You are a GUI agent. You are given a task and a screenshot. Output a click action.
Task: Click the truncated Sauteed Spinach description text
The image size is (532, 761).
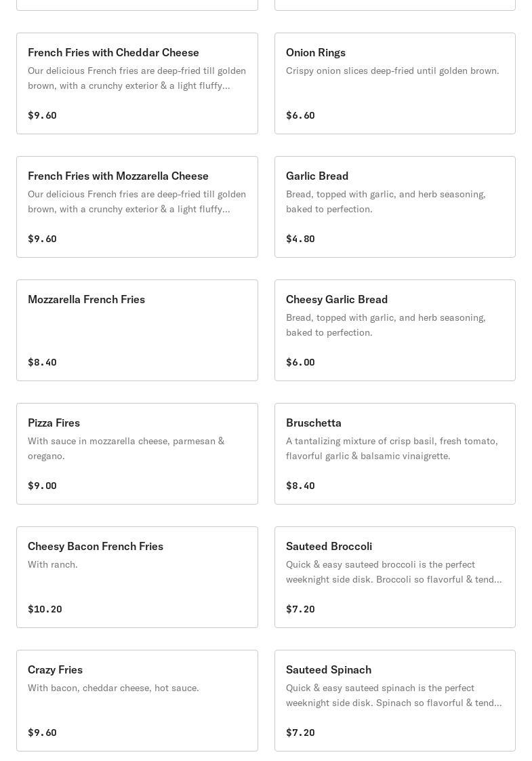(x=394, y=695)
